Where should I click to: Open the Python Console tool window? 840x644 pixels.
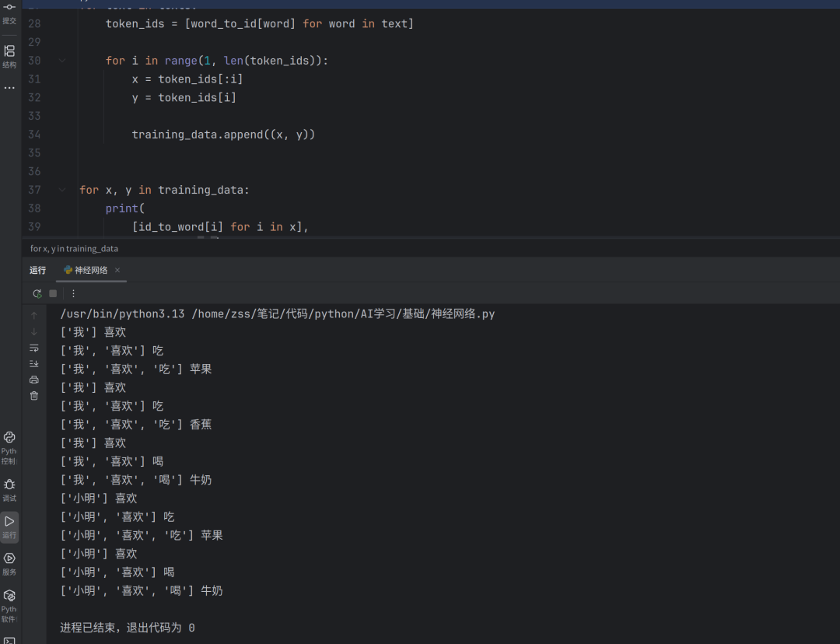click(9, 448)
